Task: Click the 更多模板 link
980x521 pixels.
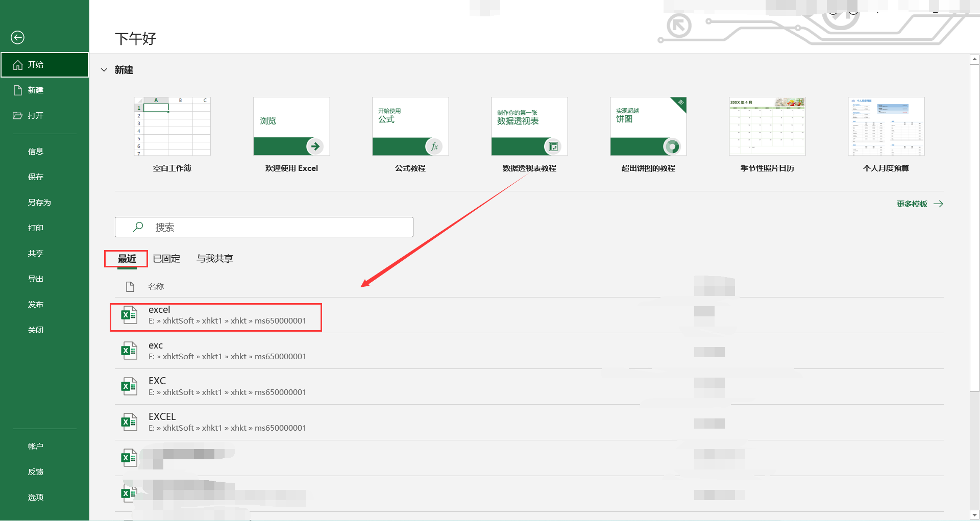Action: tap(912, 204)
